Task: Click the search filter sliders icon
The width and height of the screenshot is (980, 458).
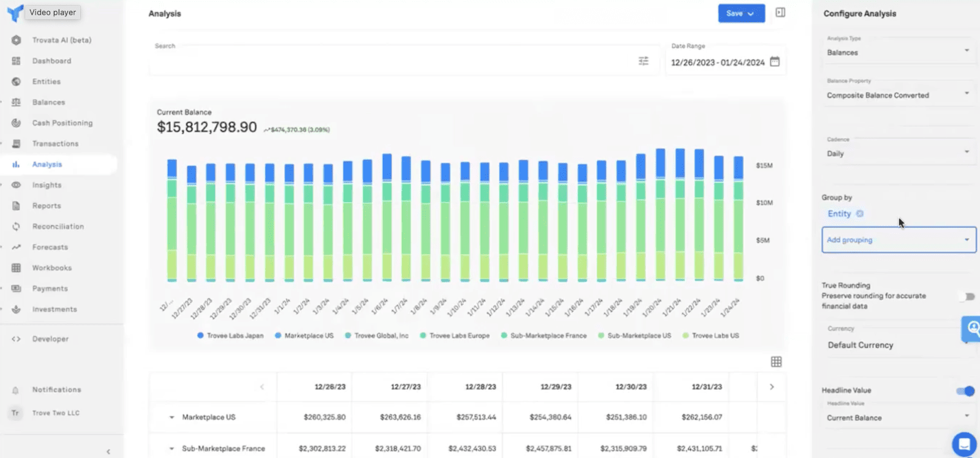Action: pos(643,61)
